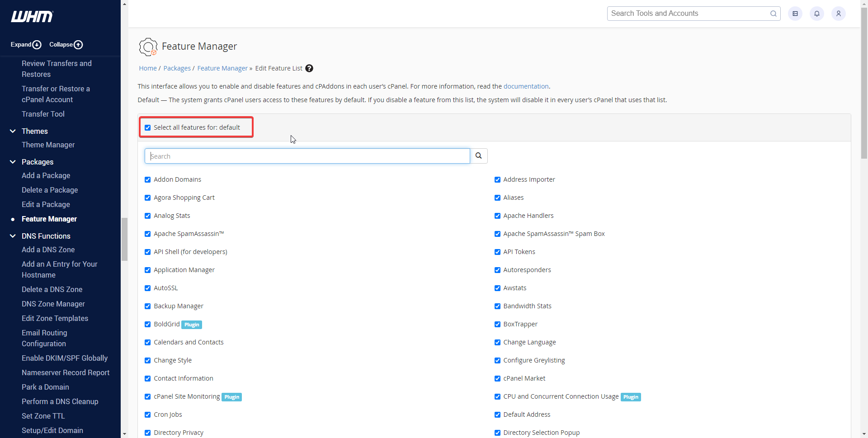868x438 pixels.
Task: Collapse the DNS Functions section chevron
Action: 13,236
